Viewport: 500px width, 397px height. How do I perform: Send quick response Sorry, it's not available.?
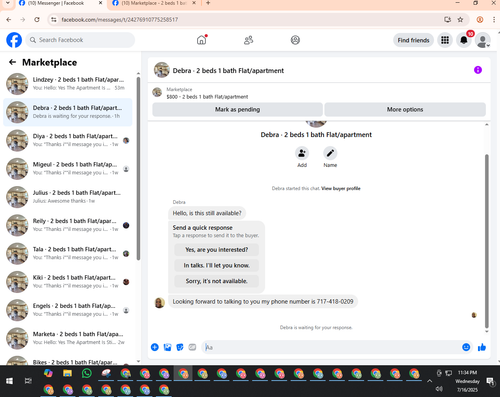point(217,281)
